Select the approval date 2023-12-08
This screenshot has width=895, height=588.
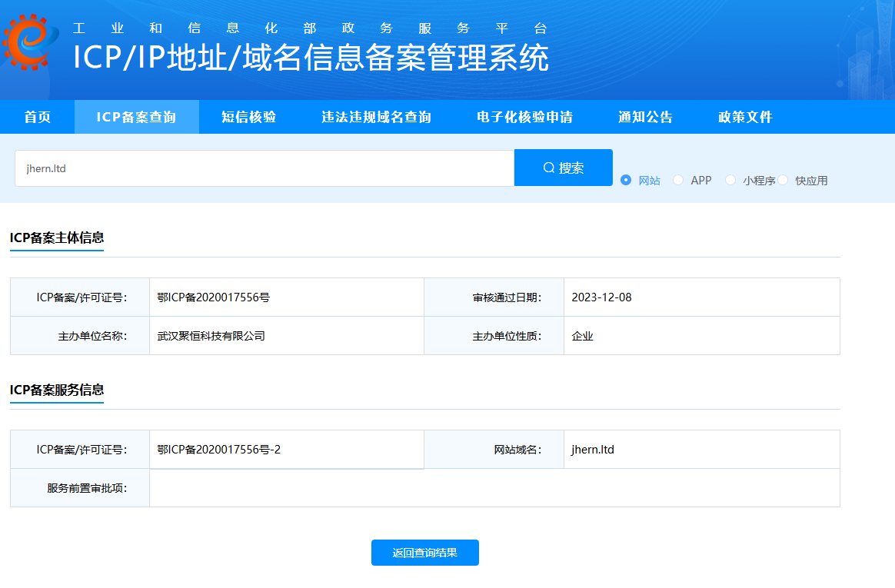coord(601,297)
